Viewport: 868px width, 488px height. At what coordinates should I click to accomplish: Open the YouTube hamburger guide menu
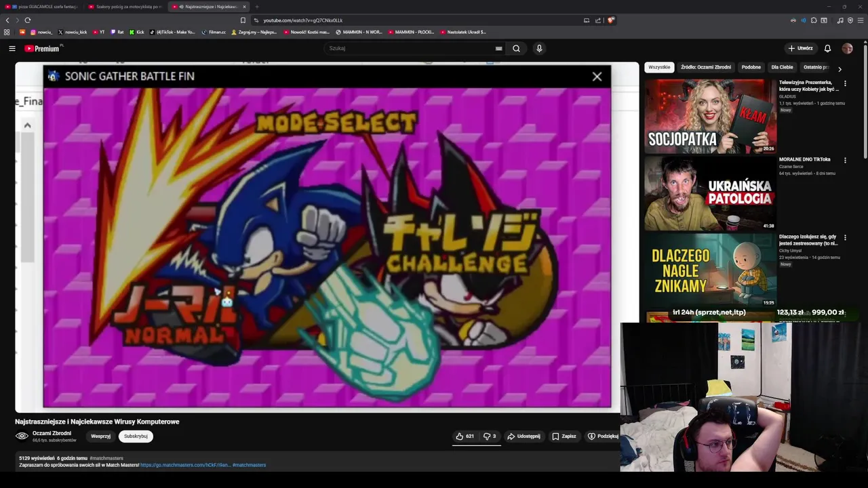coord(12,48)
